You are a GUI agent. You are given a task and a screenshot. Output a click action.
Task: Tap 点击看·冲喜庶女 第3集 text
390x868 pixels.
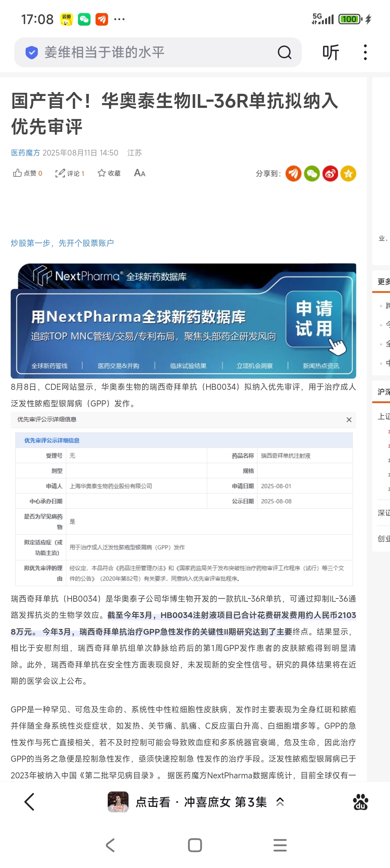[x=201, y=802]
